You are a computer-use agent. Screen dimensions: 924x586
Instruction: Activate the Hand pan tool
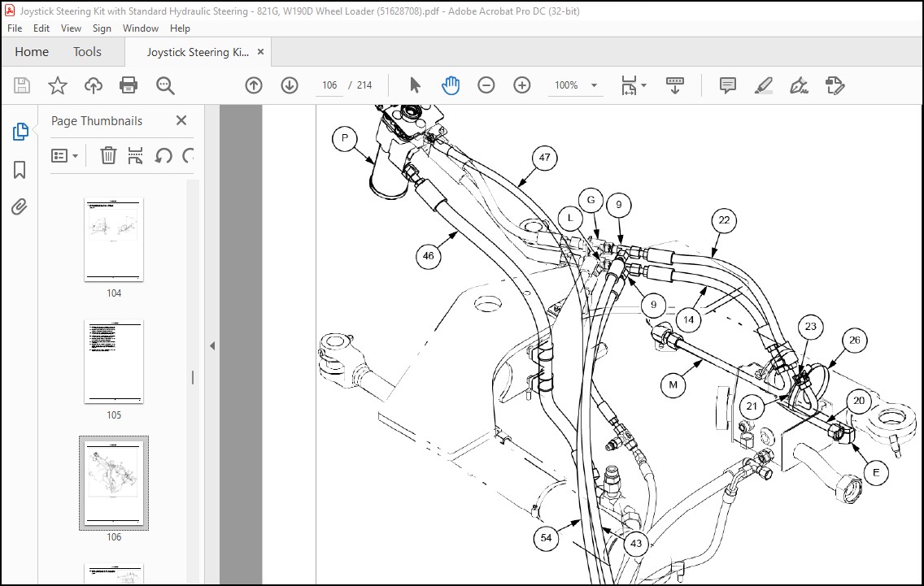(x=451, y=85)
